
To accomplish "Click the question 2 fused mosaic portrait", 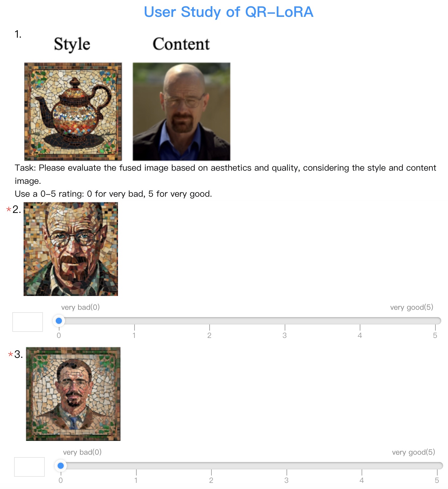I will coord(71,249).
